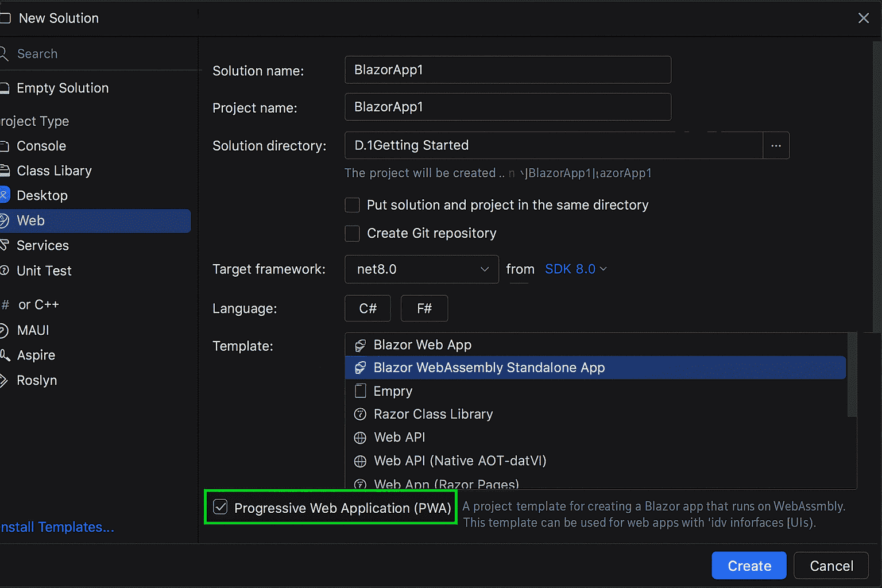Click the Empty Solution icon

pos(4,88)
